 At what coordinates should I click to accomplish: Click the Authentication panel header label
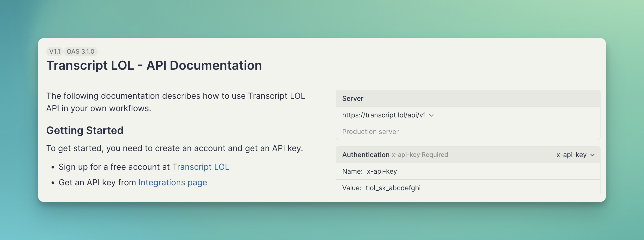point(366,155)
